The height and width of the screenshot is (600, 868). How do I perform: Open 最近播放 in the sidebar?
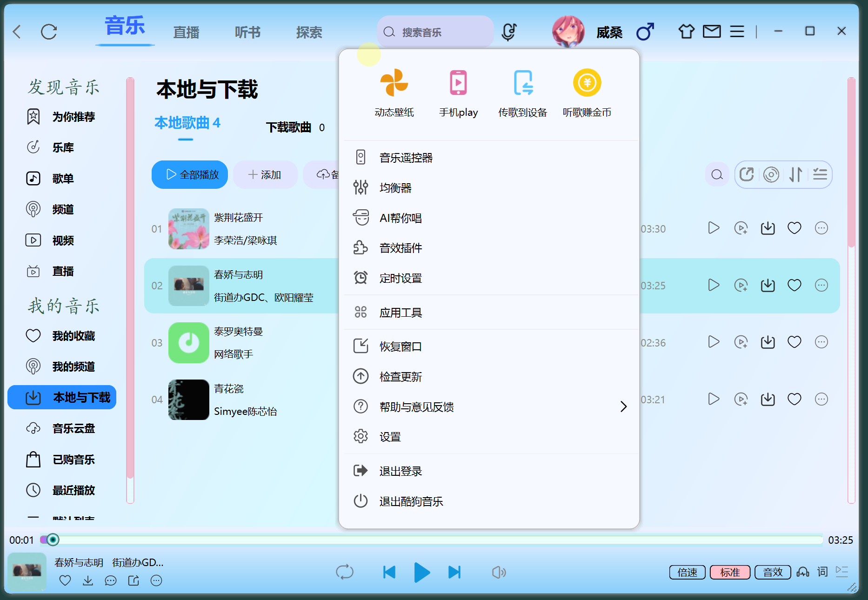(x=61, y=490)
